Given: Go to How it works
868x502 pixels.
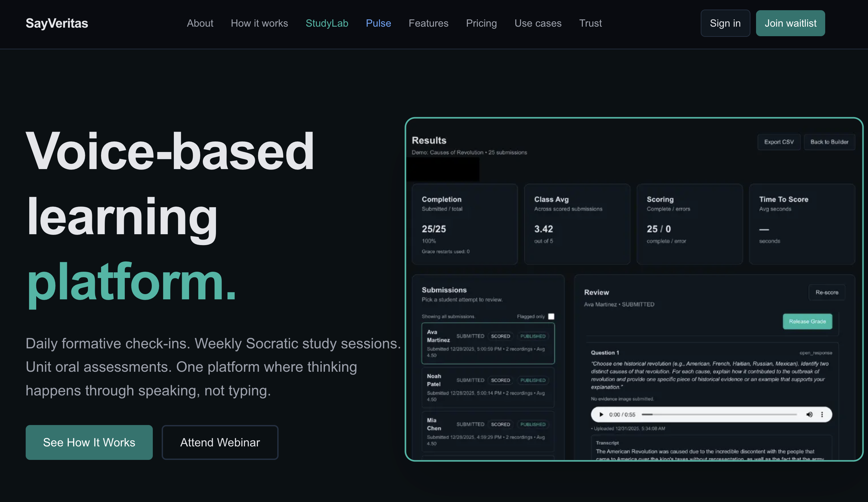Looking at the screenshot, I should click(x=259, y=23).
